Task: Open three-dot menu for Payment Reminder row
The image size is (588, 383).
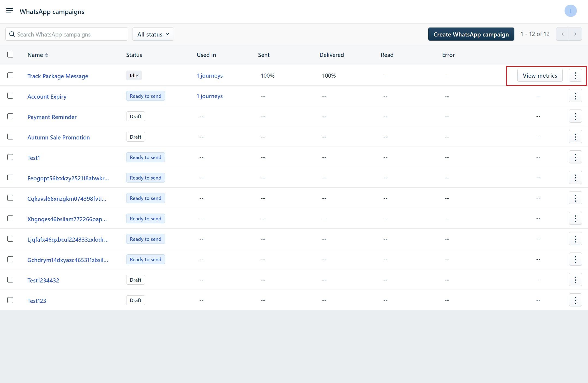Action: (x=575, y=116)
